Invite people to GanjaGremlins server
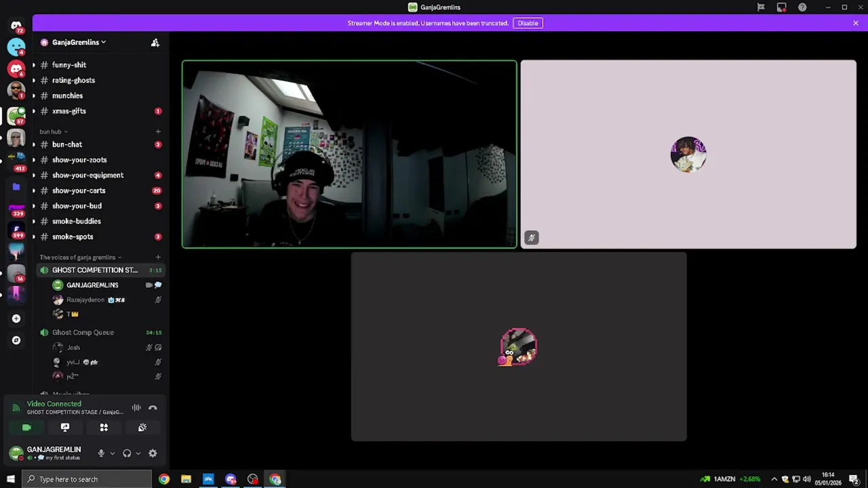 tap(155, 43)
